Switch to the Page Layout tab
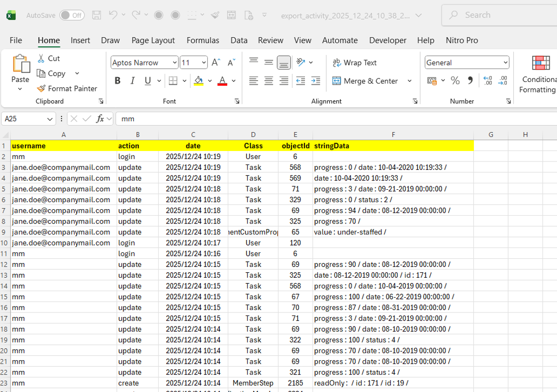Image resolution: width=557 pixels, height=392 pixels. tap(153, 40)
